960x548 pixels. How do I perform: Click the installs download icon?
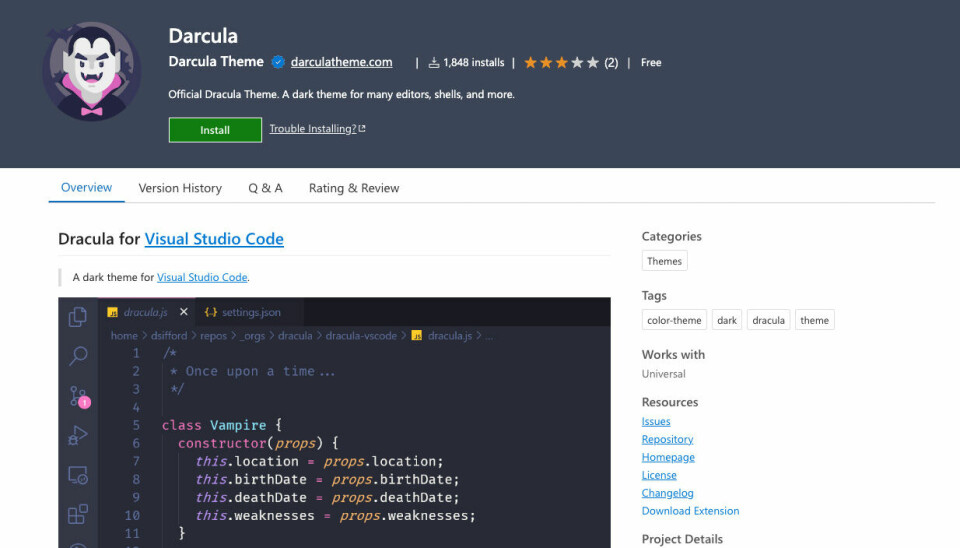click(433, 62)
